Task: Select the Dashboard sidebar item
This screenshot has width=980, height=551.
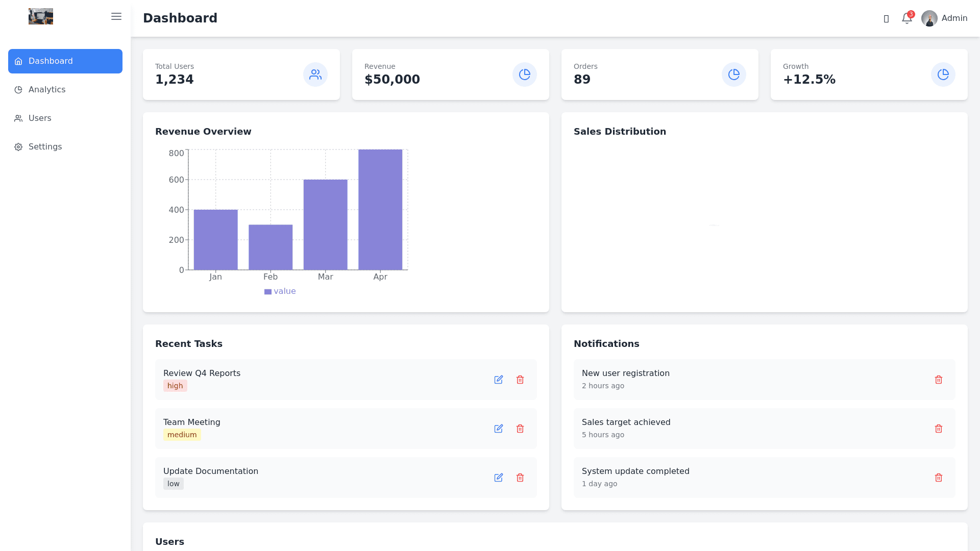Action: 65,61
